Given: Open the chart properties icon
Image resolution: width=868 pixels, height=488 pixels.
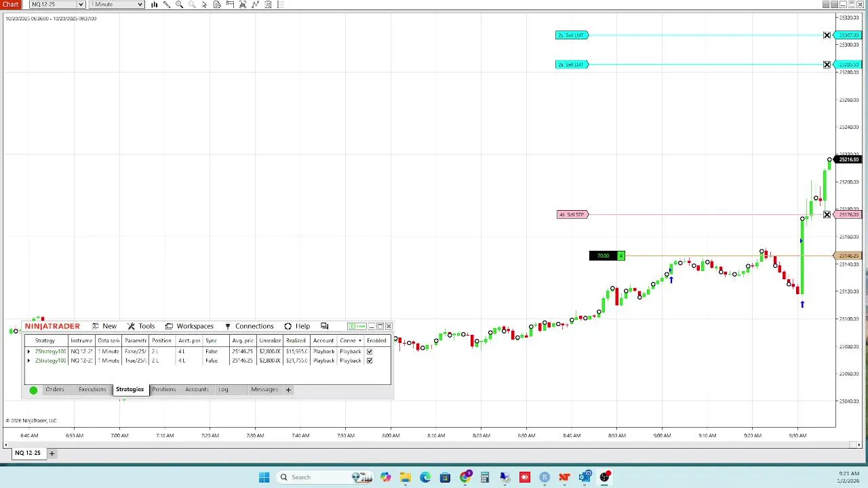Looking at the screenshot, I should coord(268,5).
